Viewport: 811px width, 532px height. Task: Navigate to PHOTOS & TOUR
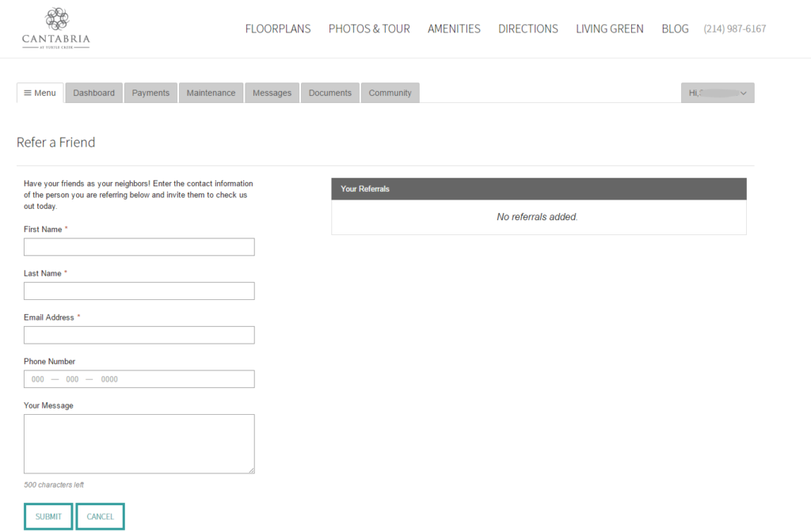[369, 28]
